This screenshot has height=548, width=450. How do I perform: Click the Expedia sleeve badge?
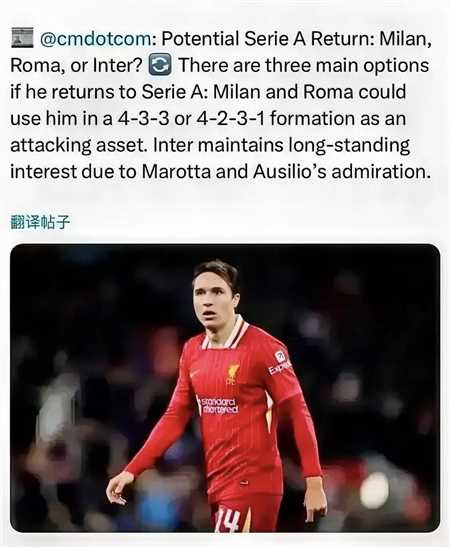[x=280, y=363]
